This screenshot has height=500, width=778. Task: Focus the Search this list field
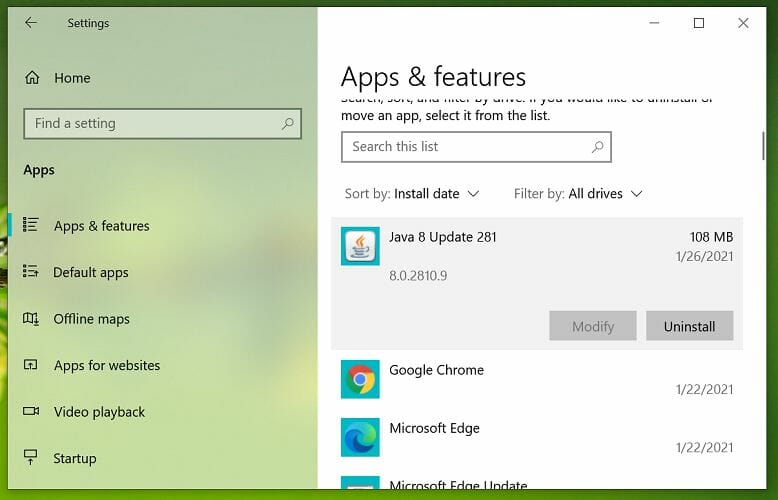(476, 147)
